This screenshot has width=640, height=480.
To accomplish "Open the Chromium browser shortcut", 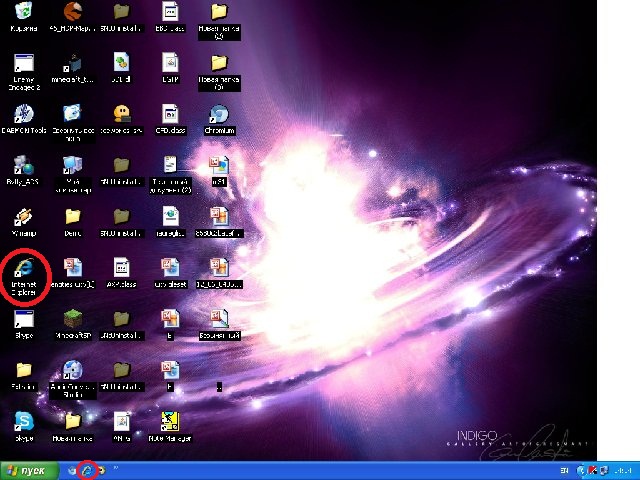I will pyautogui.click(x=219, y=114).
